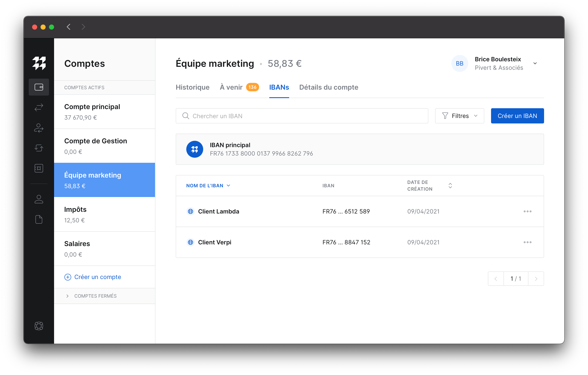This screenshot has height=375, width=588.
Task: Click the IBAN principal card
Action: click(x=360, y=149)
